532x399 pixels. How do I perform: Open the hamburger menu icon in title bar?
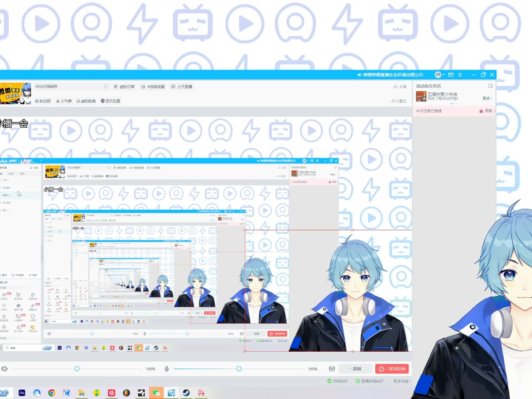[460, 75]
